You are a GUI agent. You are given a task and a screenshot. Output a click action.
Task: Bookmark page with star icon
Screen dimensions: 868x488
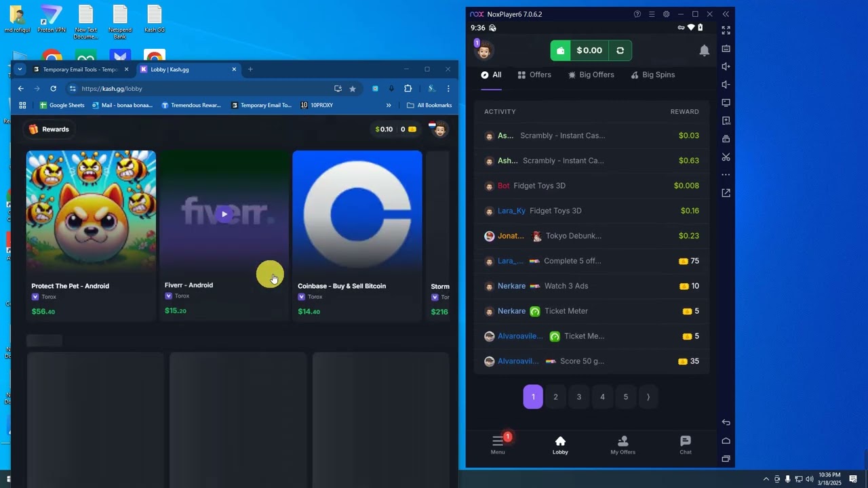click(x=353, y=89)
